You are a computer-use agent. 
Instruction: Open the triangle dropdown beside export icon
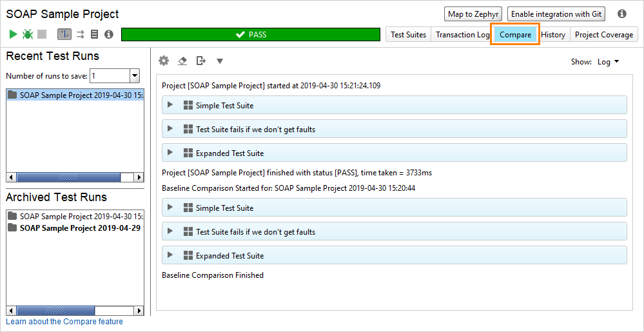tap(220, 61)
